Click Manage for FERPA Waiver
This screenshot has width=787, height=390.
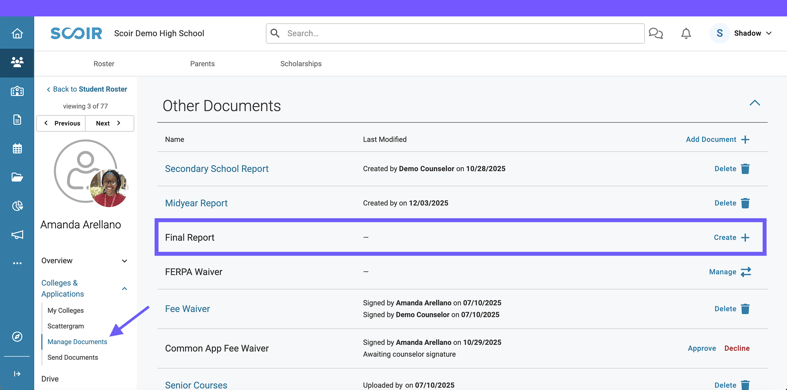pos(722,272)
